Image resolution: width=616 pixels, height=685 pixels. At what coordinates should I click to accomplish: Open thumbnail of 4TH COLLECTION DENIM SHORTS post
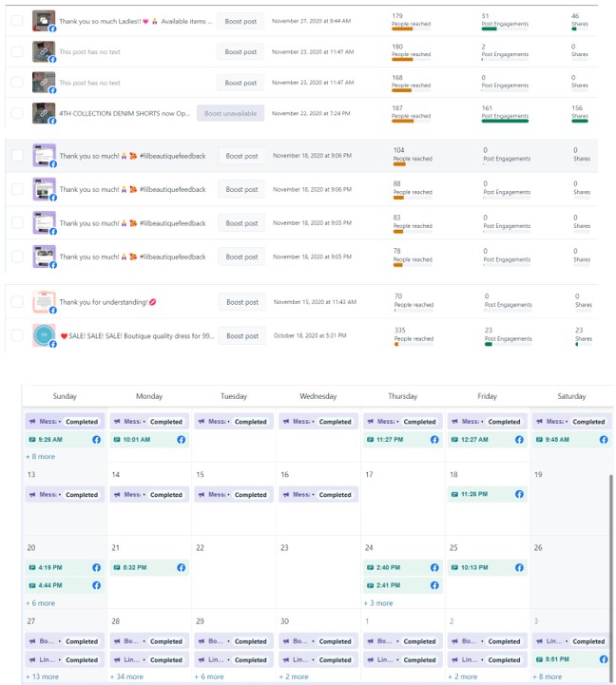point(44,113)
